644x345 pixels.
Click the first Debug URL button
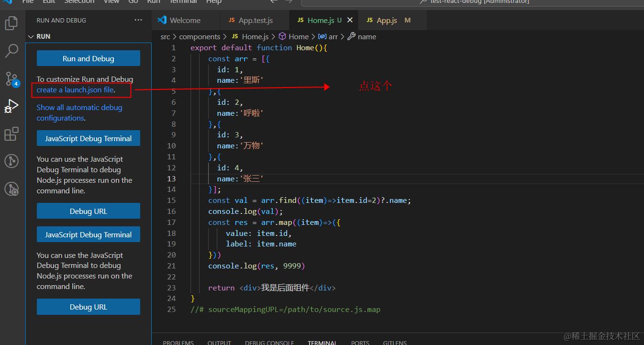click(x=89, y=211)
